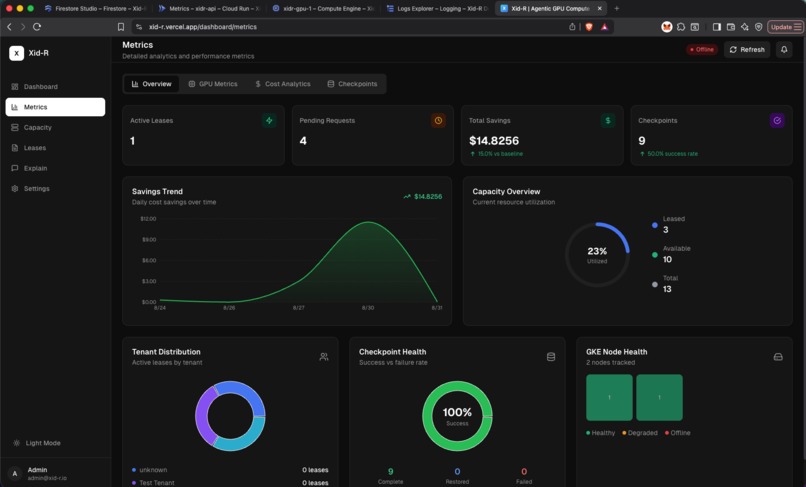The width and height of the screenshot is (806, 487).
Task: Click the address bar URL field
Action: pyautogui.click(x=350, y=27)
